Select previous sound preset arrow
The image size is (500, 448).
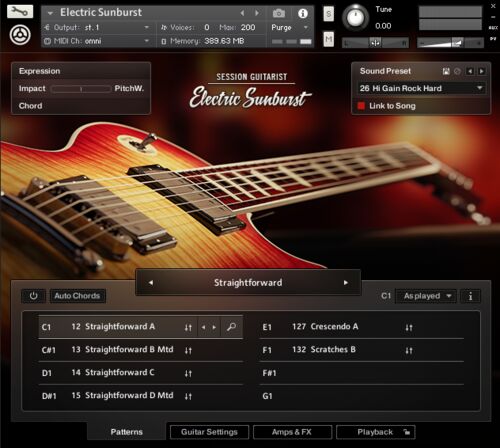[x=470, y=71]
